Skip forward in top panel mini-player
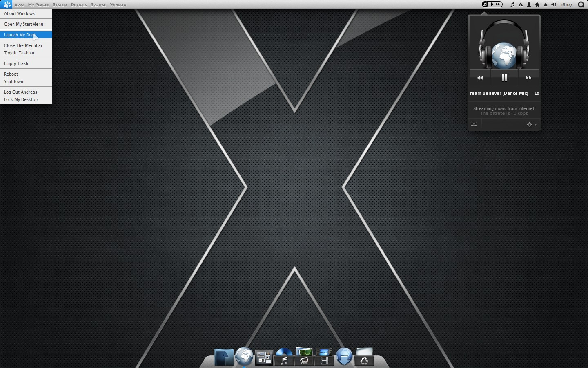The image size is (588, 368). (498, 4)
